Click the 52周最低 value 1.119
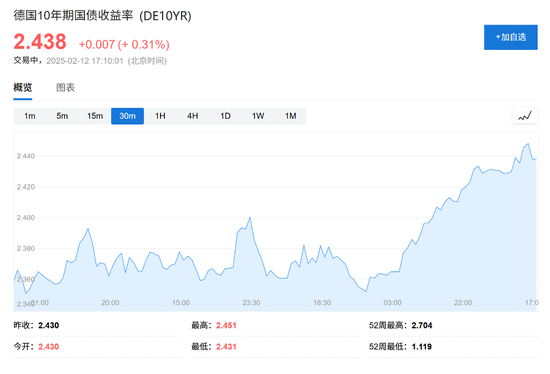The image size is (550, 374). click(422, 347)
